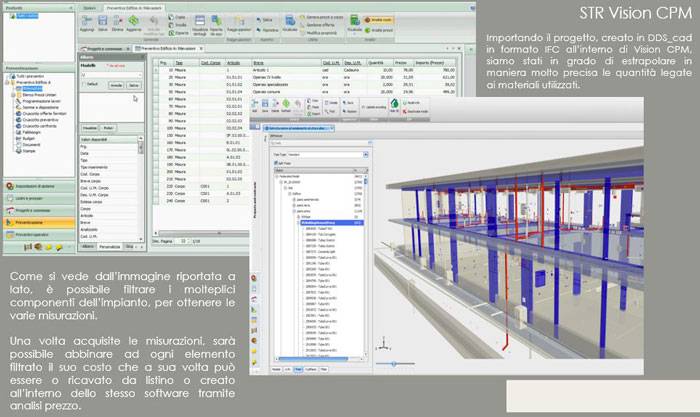Open the Cut Planes tab in the front window
Screen dimensions: 700x417
click(x=311, y=369)
